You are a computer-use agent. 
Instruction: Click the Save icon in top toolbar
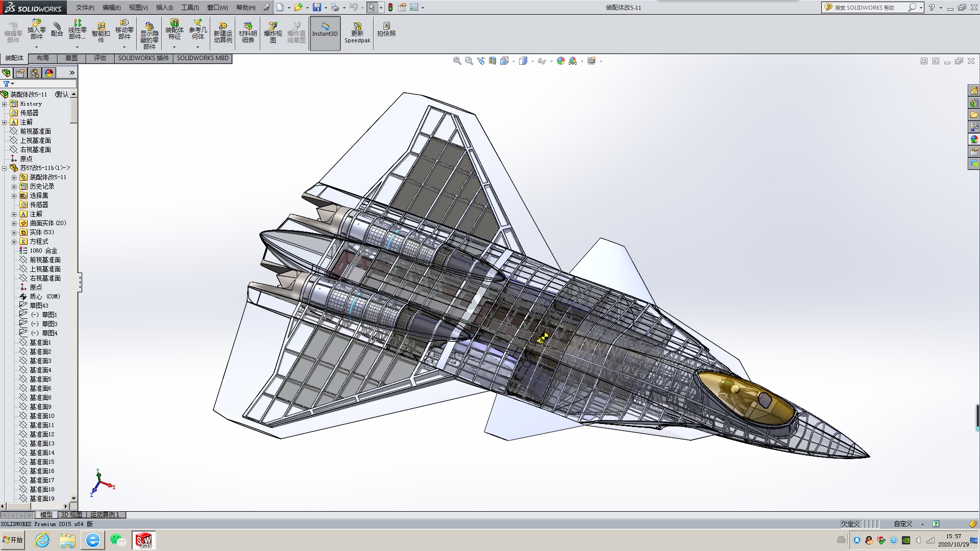point(317,7)
